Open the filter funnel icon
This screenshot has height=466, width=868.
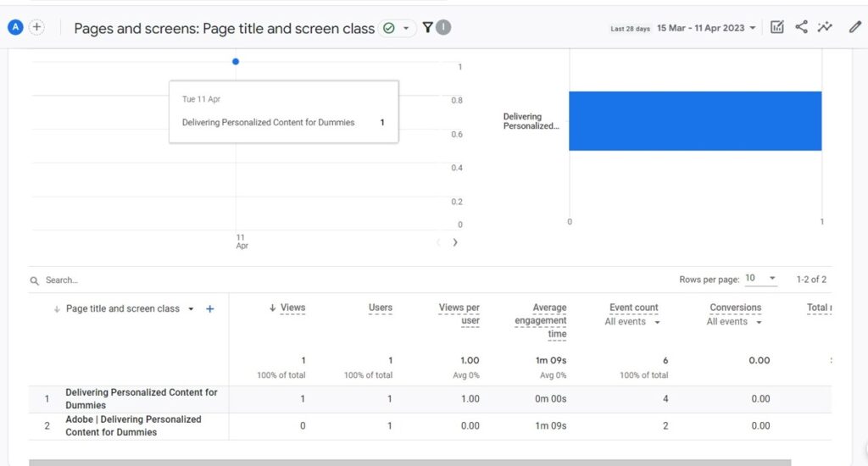428,27
